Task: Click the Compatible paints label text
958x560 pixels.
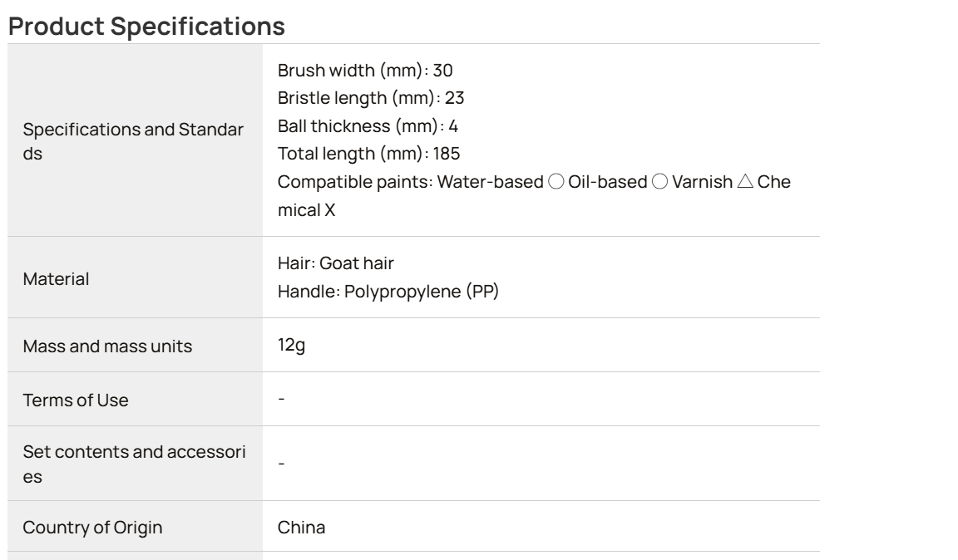Action: 355,182
